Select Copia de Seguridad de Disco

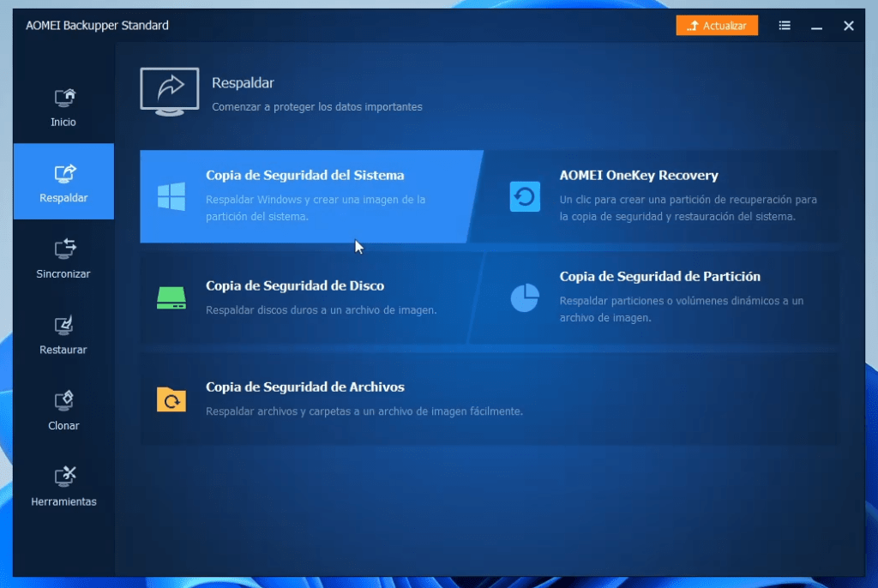pyautogui.click(x=295, y=286)
